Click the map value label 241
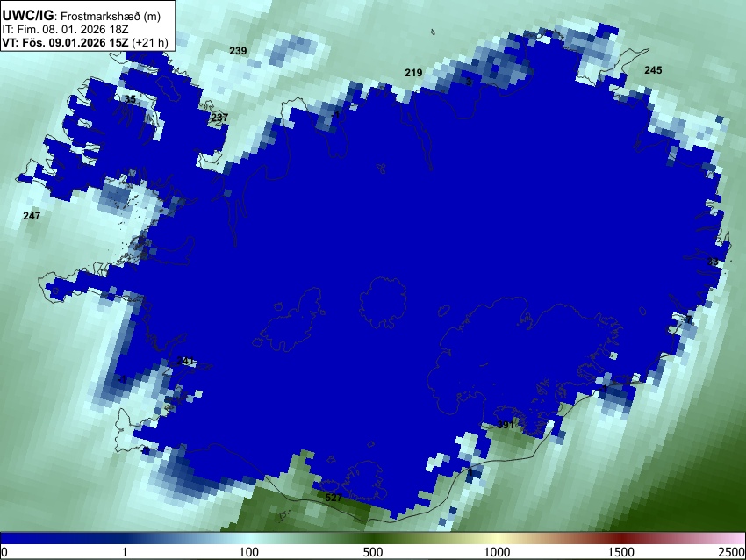746x560 pixels. click(185, 361)
